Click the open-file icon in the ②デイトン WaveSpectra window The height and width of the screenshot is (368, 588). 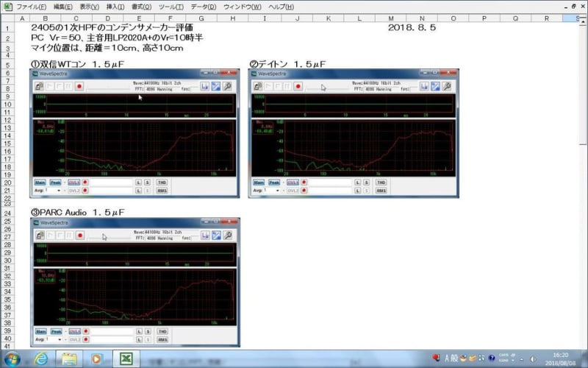pos(258,86)
